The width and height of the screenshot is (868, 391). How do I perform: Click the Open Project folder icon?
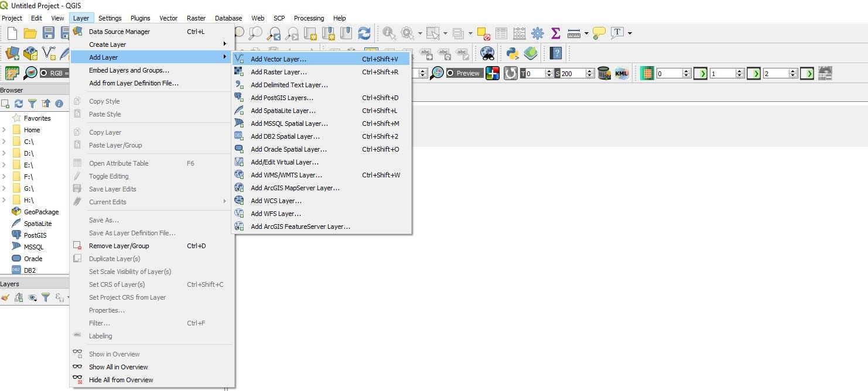(30, 33)
